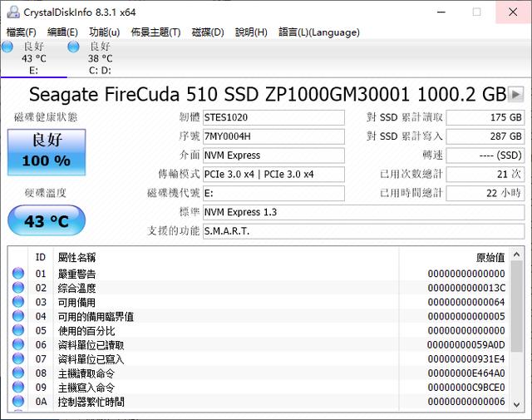Select the 控制器繁忙時間 attribute name
Image resolution: width=532 pixels, height=420 pixels.
[x=91, y=403]
